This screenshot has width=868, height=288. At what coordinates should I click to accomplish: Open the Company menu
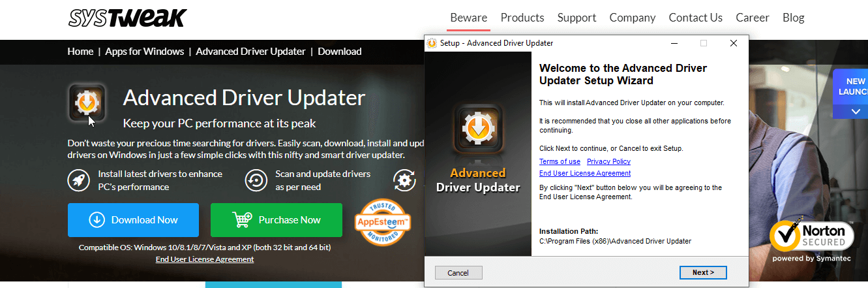tap(633, 18)
